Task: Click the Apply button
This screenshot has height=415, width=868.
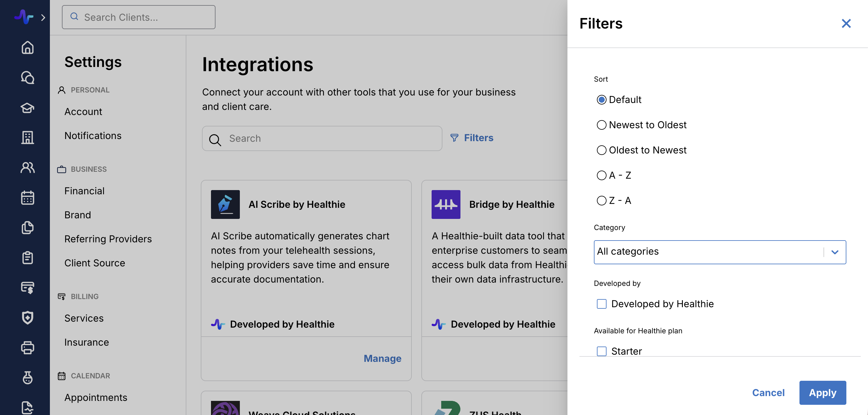Action: pyautogui.click(x=822, y=392)
